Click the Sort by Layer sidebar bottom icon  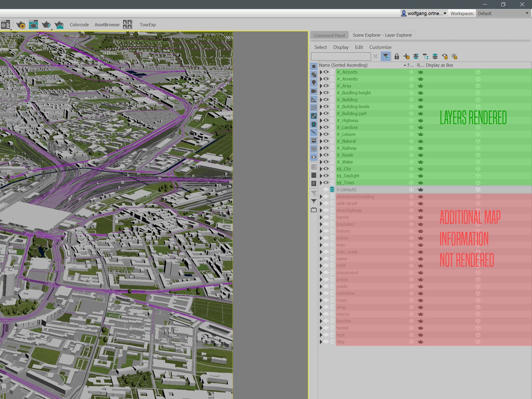[314, 210]
